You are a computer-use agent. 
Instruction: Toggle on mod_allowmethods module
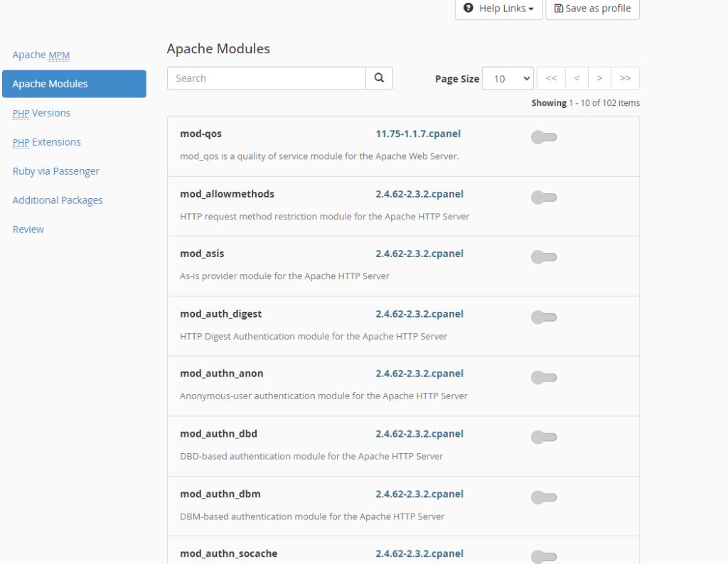[x=544, y=197]
